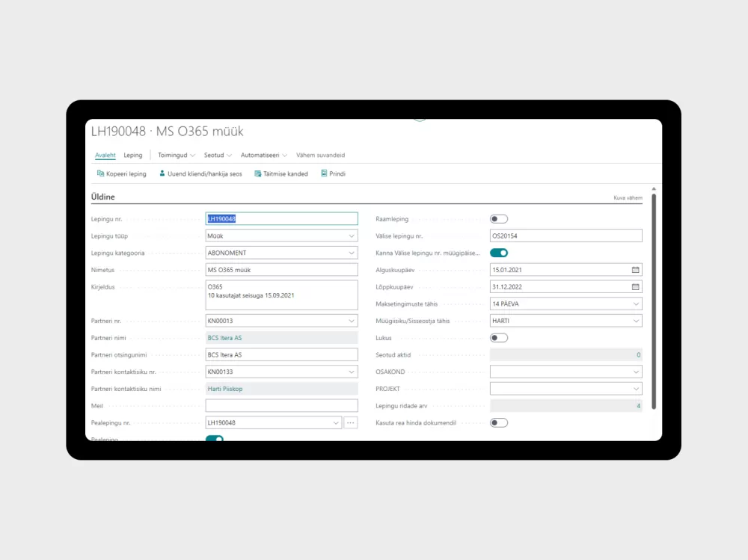Open the Lepingu kategooria dropdown ABONOMENT
748x560 pixels.
[x=352, y=253]
